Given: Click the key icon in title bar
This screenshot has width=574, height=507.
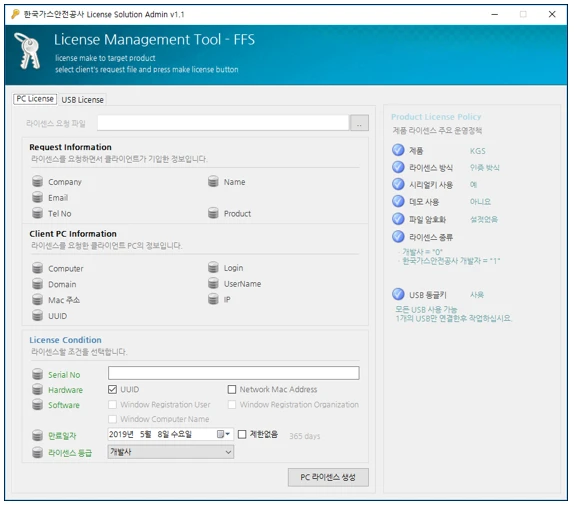Looking at the screenshot, I should (15, 14).
